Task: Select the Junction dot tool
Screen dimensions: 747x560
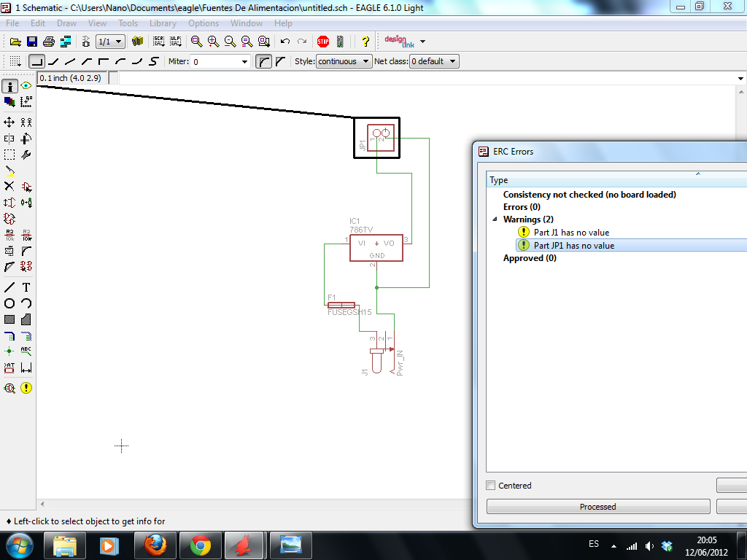Action: point(9,351)
